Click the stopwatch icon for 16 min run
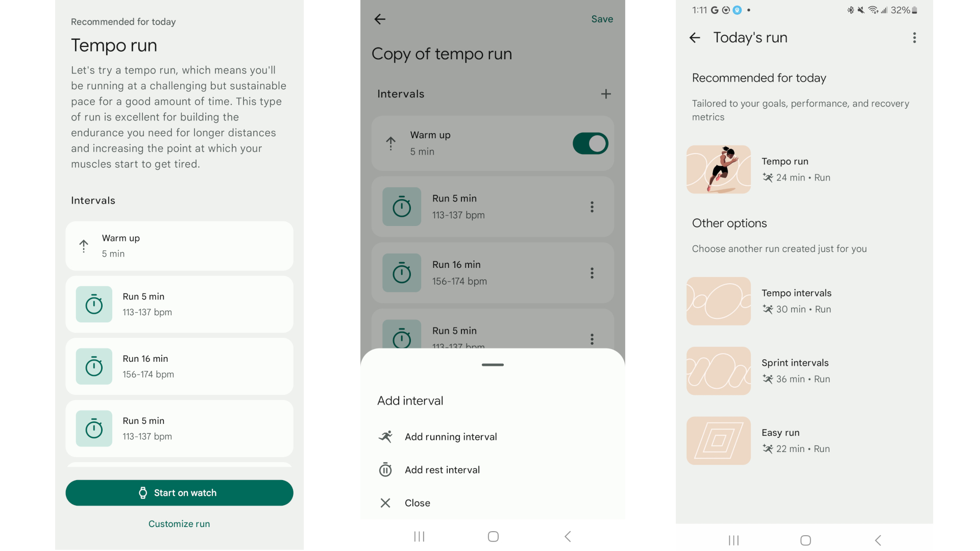This screenshot has height=551, width=980. (x=93, y=366)
